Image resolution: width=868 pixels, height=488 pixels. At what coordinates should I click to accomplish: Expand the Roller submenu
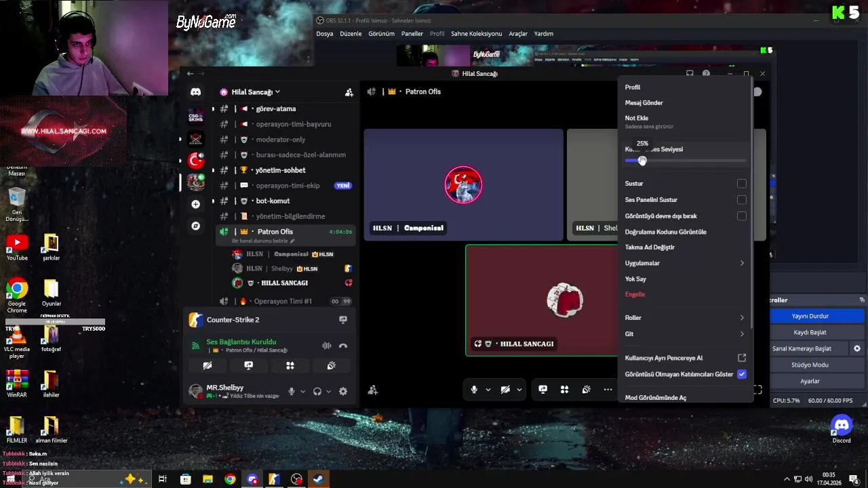[685, 318]
